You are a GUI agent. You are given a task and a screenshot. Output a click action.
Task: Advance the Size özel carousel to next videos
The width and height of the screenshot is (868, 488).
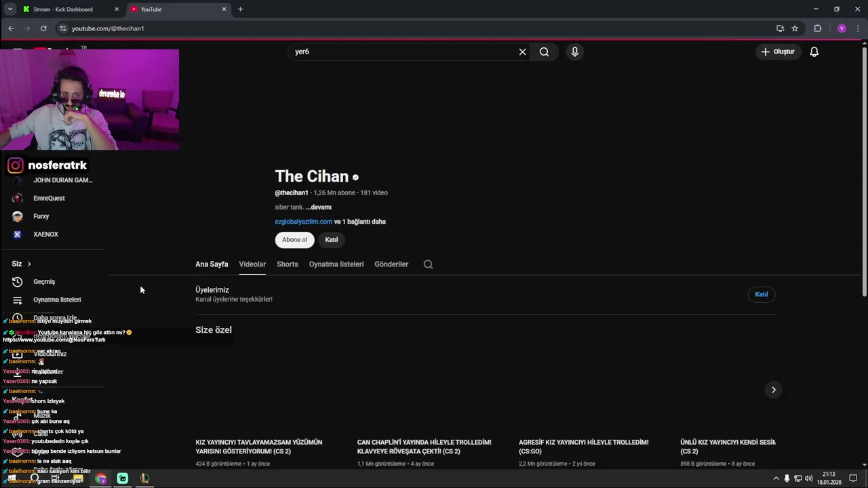773,390
